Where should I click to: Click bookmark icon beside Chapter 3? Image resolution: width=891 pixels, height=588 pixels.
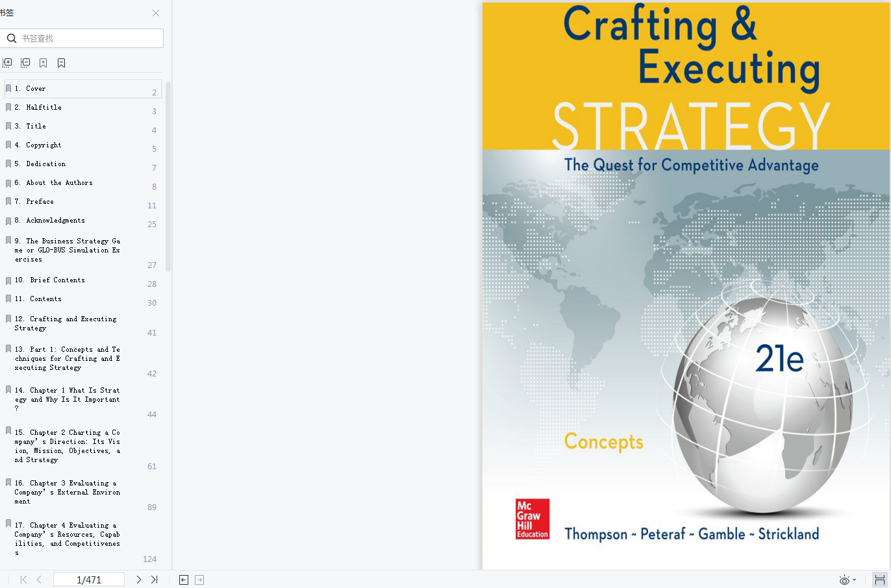point(8,482)
